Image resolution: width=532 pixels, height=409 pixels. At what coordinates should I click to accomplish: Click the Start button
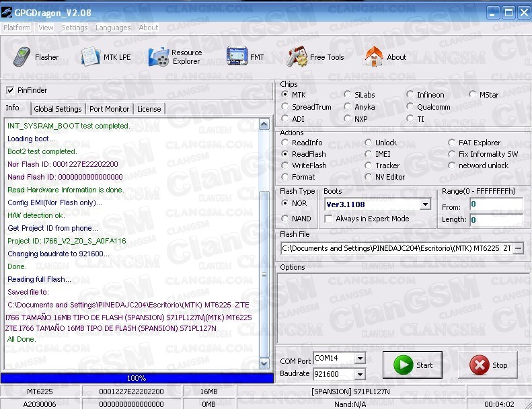(x=412, y=365)
